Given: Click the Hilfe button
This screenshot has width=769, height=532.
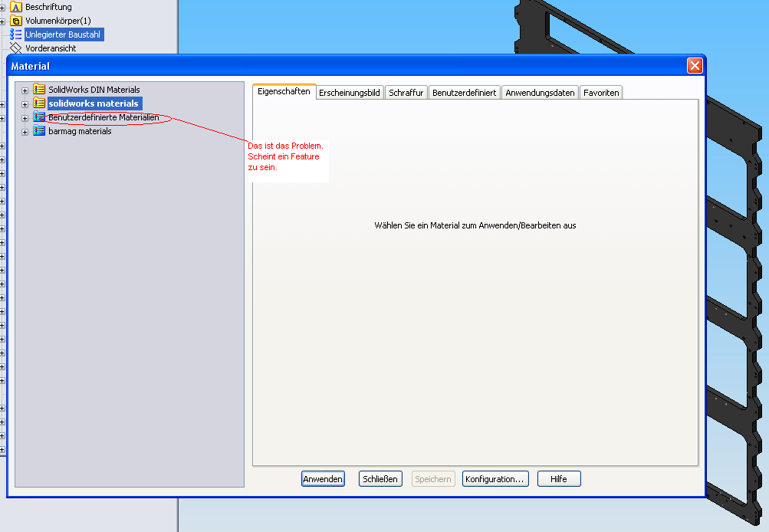Looking at the screenshot, I should [559, 479].
